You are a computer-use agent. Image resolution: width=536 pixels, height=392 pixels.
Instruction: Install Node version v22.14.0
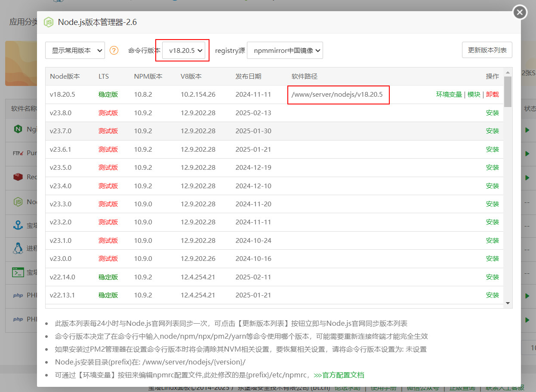tap(492, 277)
